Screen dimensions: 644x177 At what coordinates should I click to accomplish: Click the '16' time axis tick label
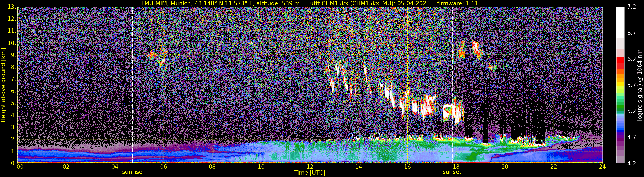tap(407, 167)
